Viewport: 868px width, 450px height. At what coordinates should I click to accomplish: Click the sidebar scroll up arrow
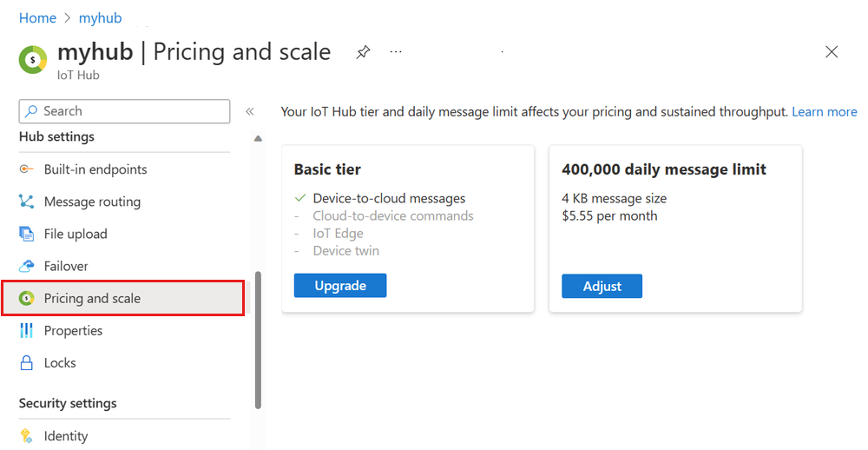coord(258,138)
